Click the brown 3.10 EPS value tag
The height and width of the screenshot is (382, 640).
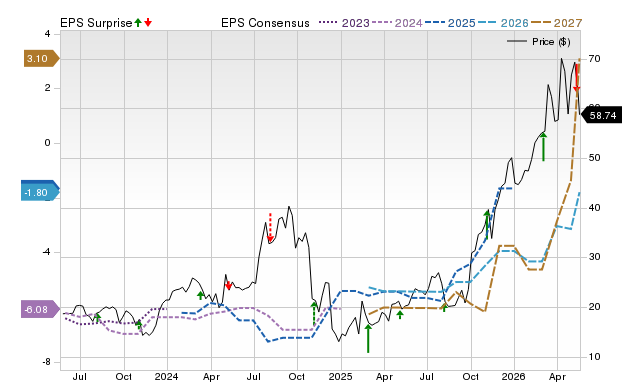tap(41, 59)
